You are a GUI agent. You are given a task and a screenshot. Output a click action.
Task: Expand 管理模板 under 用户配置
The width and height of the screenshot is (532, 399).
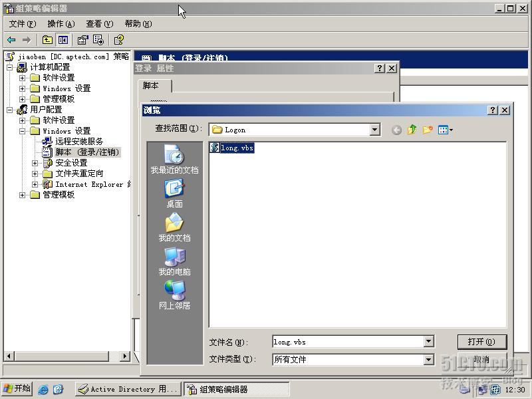point(23,195)
